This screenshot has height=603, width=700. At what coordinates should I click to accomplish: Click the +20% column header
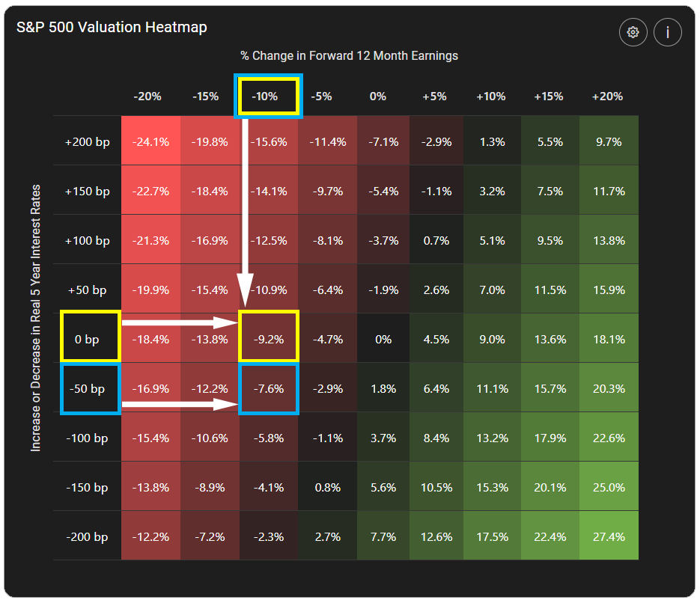606,96
